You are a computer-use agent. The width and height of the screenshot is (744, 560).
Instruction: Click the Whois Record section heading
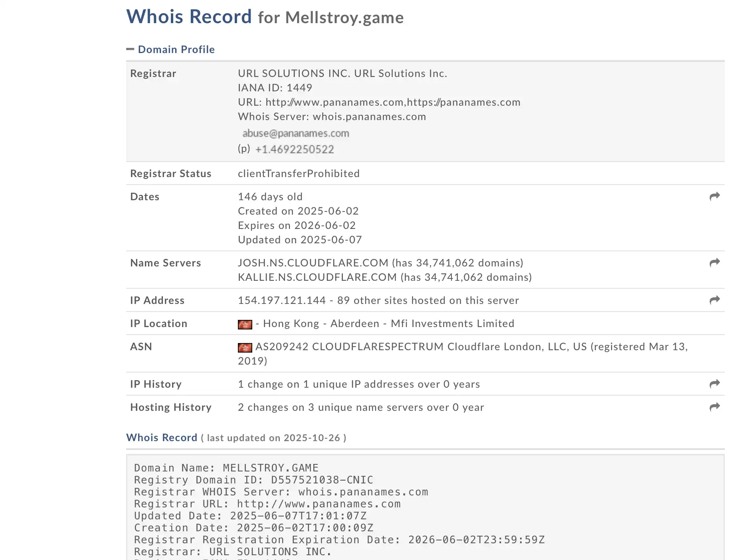(x=162, y=438)
